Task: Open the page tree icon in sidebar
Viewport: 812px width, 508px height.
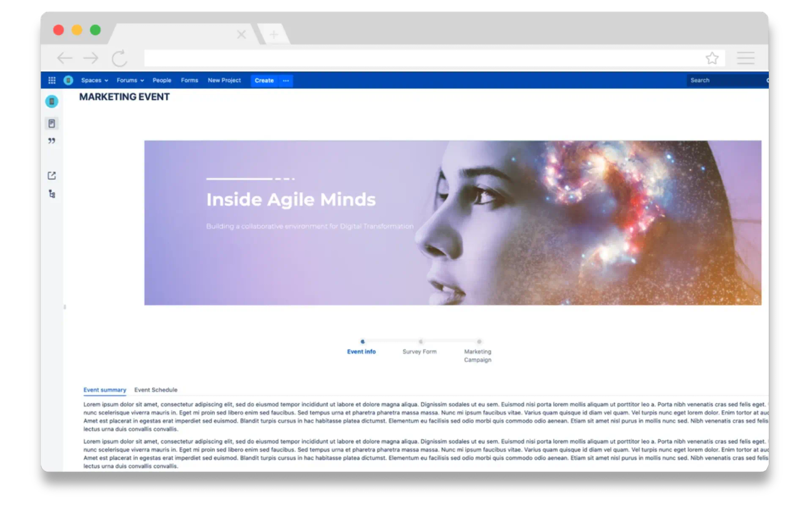Action: coord(52,194)
